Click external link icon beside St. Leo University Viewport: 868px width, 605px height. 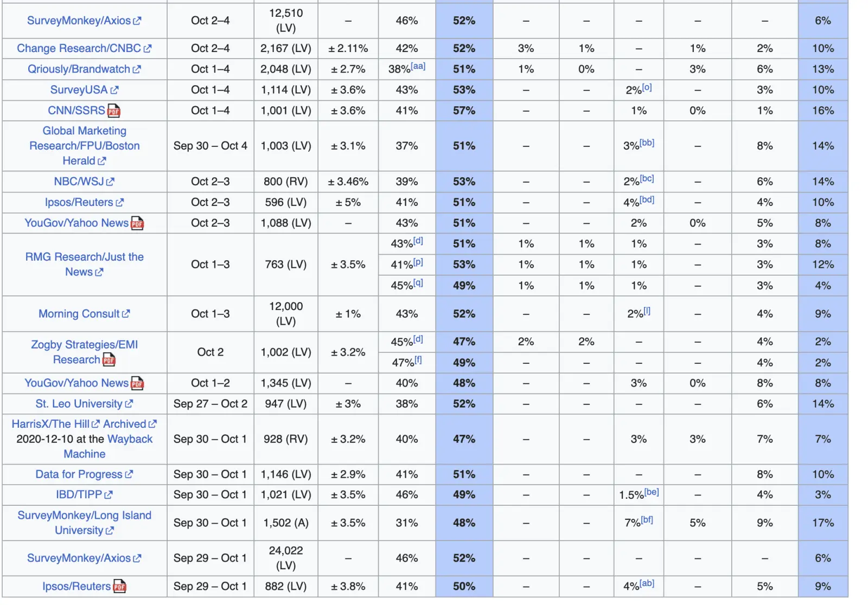coord(129,404)
